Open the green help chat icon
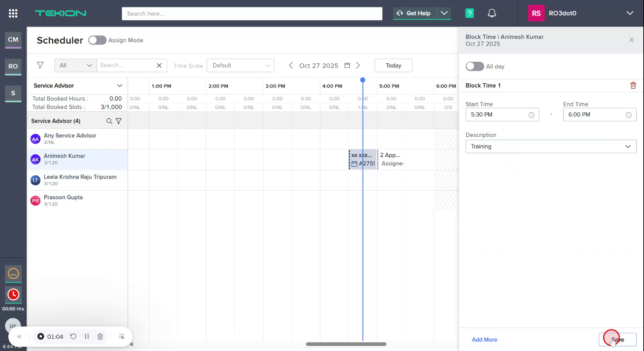Image resolution: width=644 pixels, height=351 pixels. (469, 13)
